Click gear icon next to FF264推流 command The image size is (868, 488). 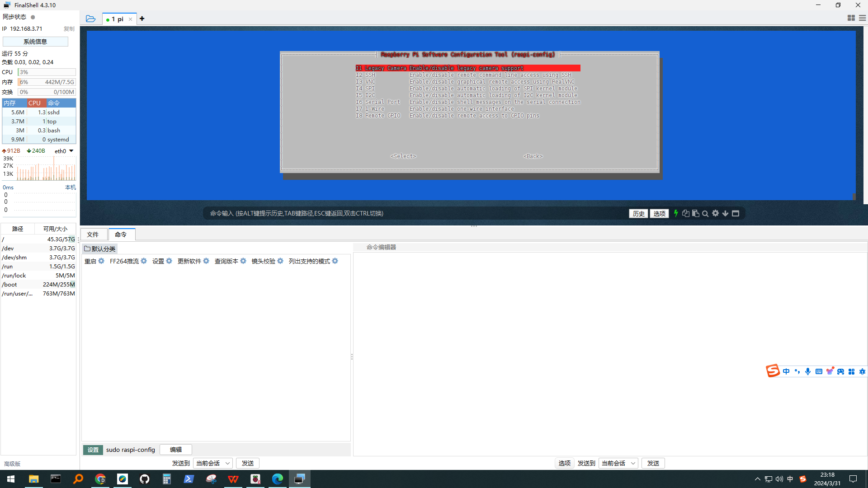point(144,261)
